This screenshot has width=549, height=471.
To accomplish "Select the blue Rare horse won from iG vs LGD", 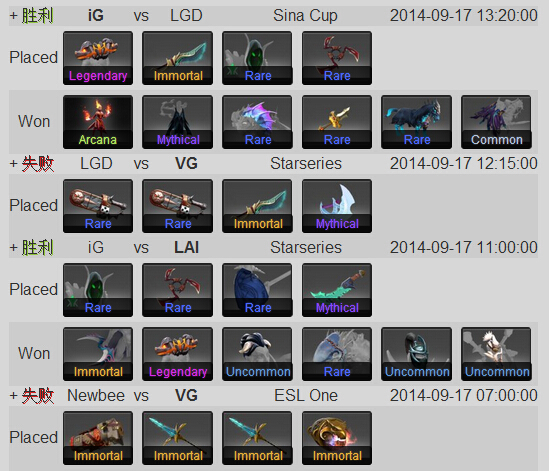I will click(416, 122).
